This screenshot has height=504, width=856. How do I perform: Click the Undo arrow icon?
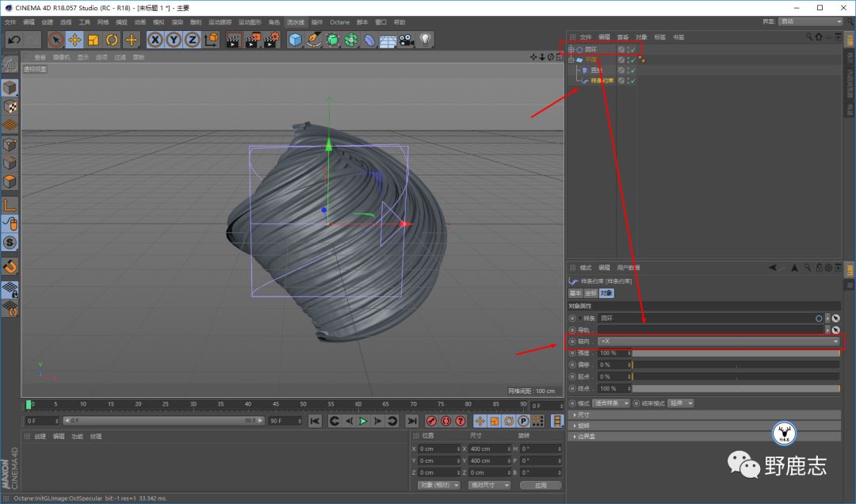point(13,40)
